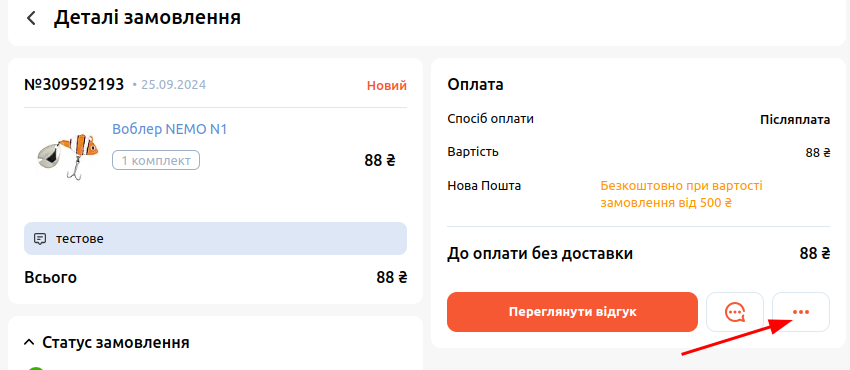Click the До оплати без доставки total
Viewport: 850px width, 370px height.
[x=540, y=253]
